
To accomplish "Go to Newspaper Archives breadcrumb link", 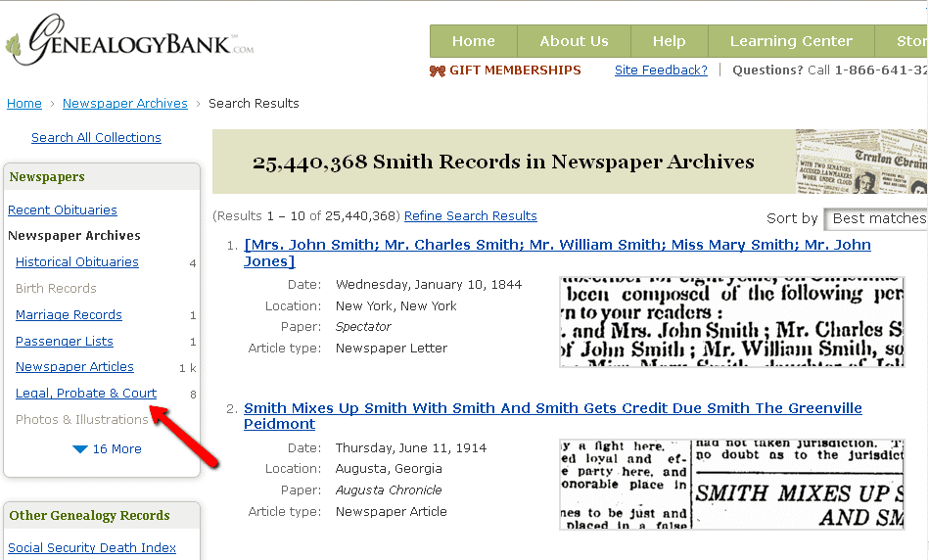I will 125,104.
